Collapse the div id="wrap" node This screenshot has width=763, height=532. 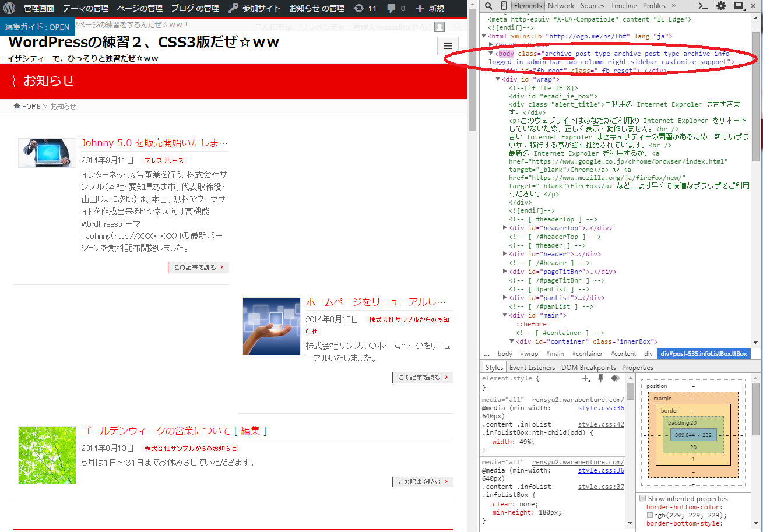click(498, 79)
